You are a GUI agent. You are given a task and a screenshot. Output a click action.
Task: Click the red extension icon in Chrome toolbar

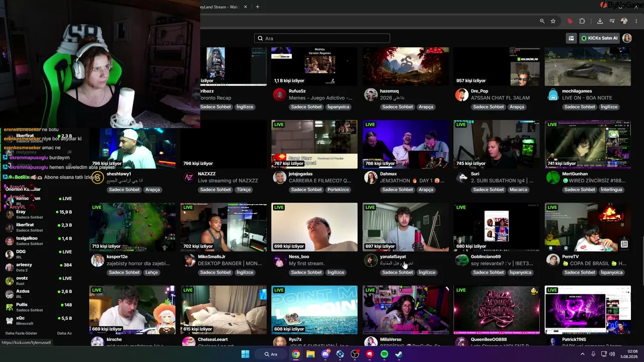point(570,21)
